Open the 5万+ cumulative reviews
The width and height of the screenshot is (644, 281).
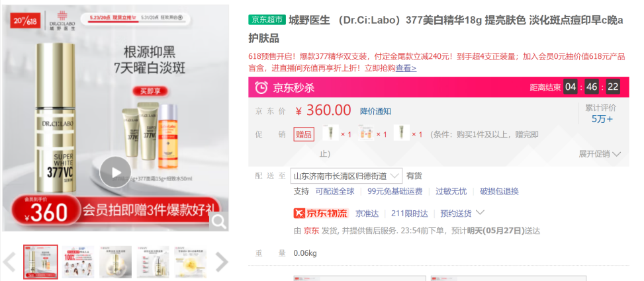pyautogui.click(x=602, y=120)
